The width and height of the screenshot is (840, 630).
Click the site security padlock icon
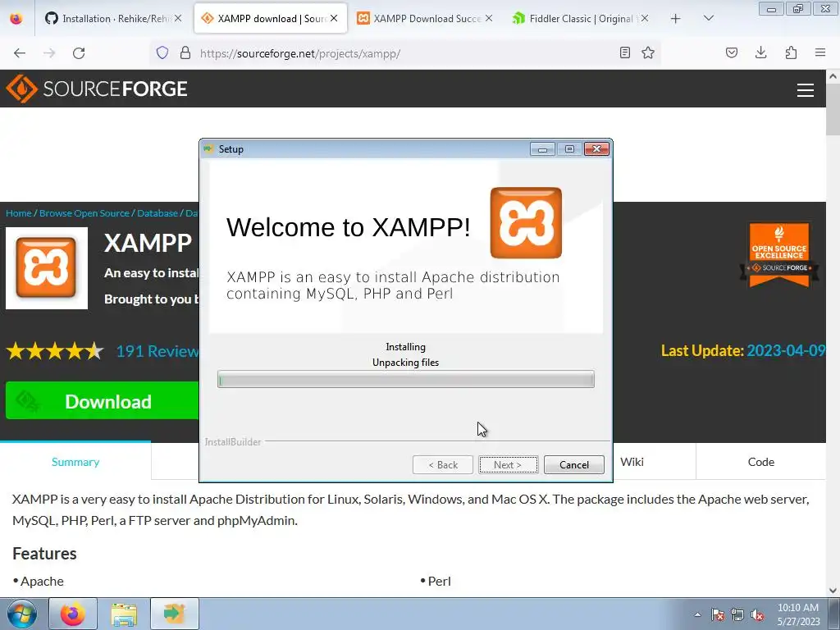coord(185,52)
